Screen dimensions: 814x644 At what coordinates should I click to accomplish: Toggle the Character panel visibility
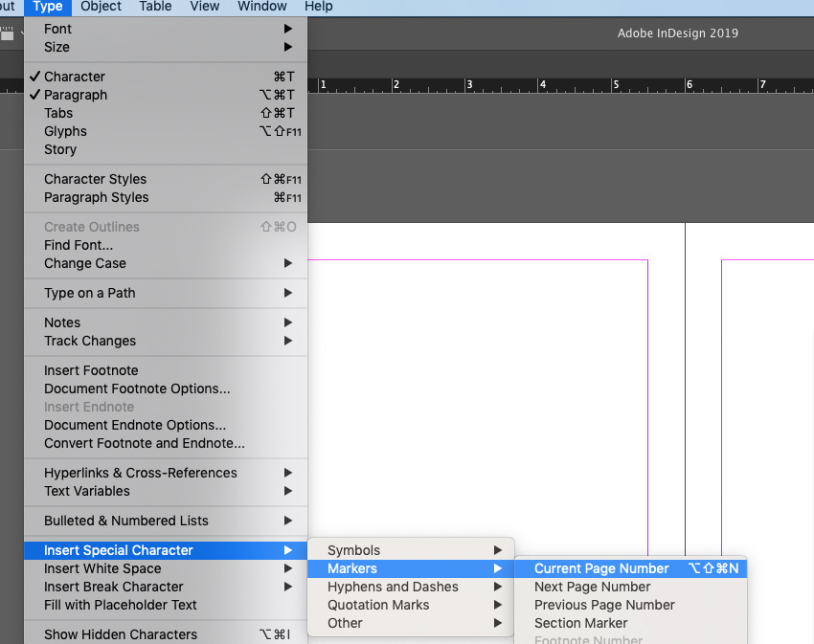pyautogui.click(x=75, y=77)
